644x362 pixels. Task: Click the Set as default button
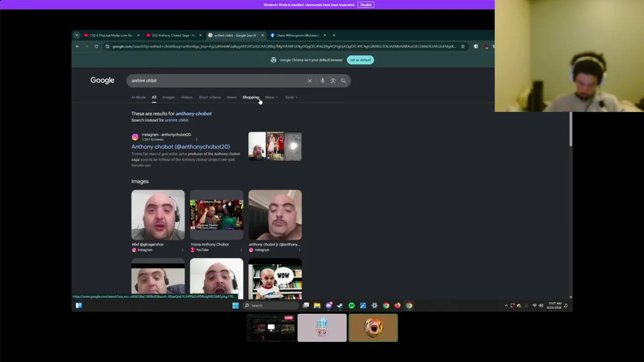[x=360, y=60]
